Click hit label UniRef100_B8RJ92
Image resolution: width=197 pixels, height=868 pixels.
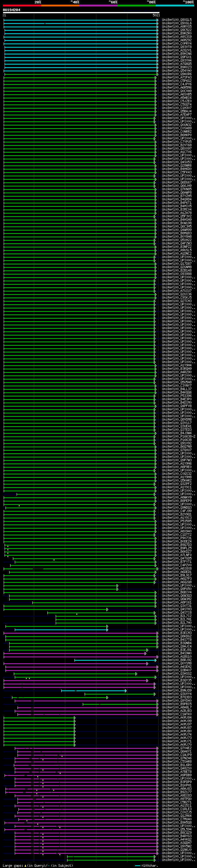tap(177, 660)
